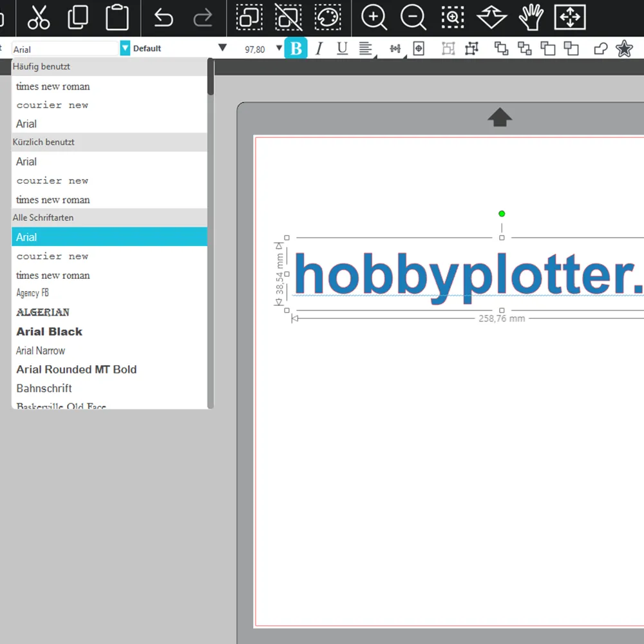Click the Ungroup objects icon

pos(471,49)
